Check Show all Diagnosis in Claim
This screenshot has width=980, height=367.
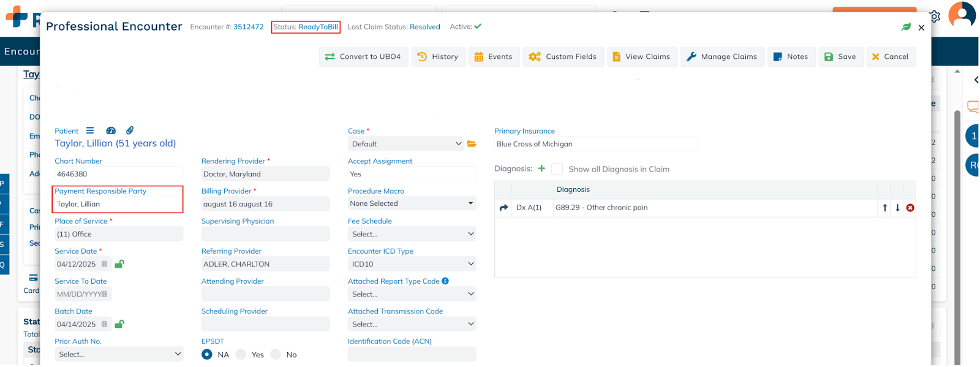(557, 169)
